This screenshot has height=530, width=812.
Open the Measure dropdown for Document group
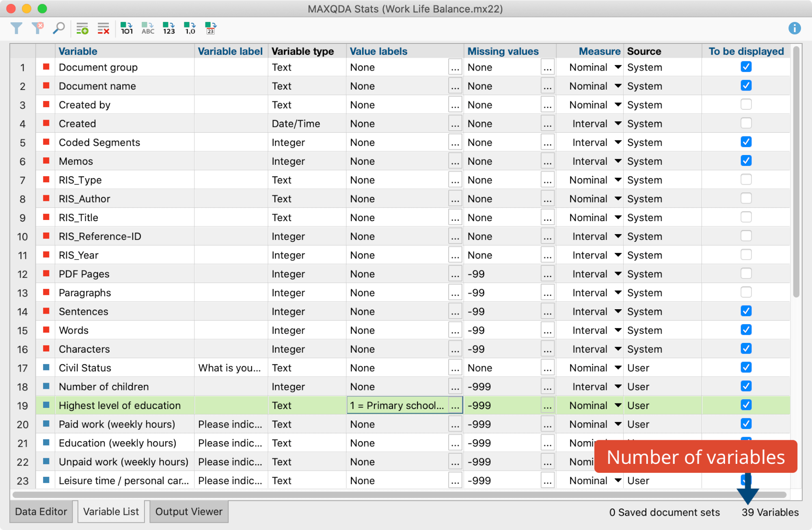tap(617, 67)
